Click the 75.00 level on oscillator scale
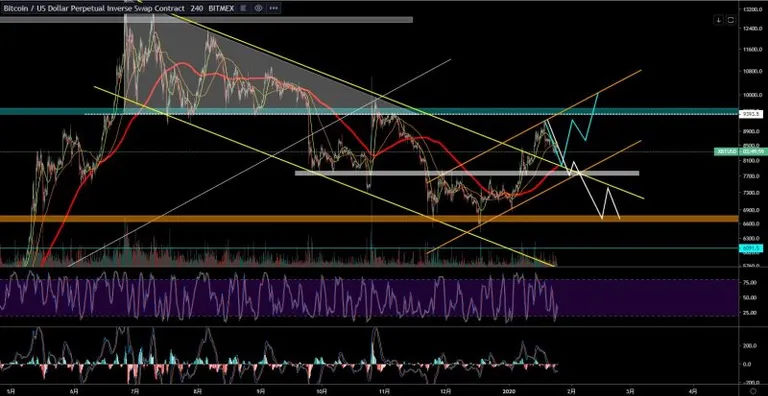Viewport: 768px width, 396px height. pyautogui.click(x=748, y=282)
